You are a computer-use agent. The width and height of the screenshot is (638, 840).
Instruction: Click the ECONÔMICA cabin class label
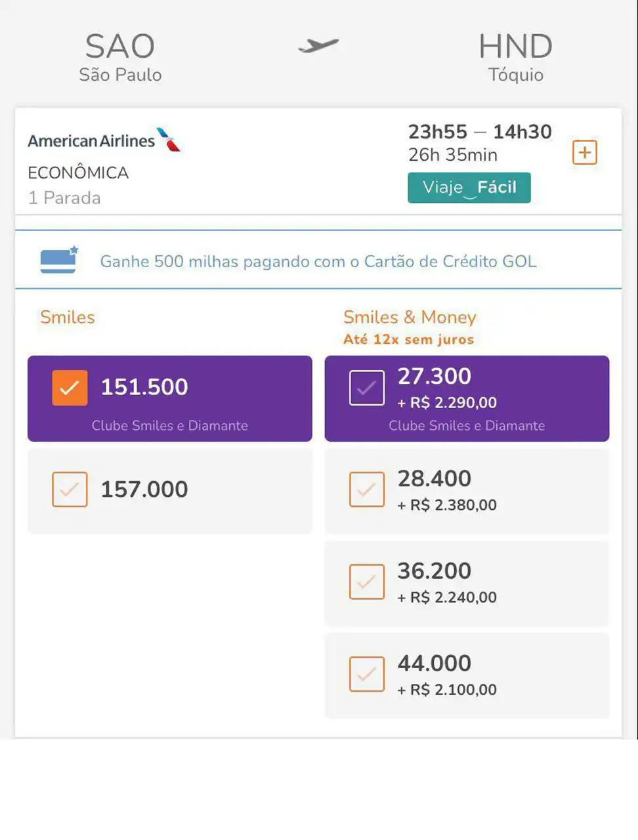(x=78, y=173)
